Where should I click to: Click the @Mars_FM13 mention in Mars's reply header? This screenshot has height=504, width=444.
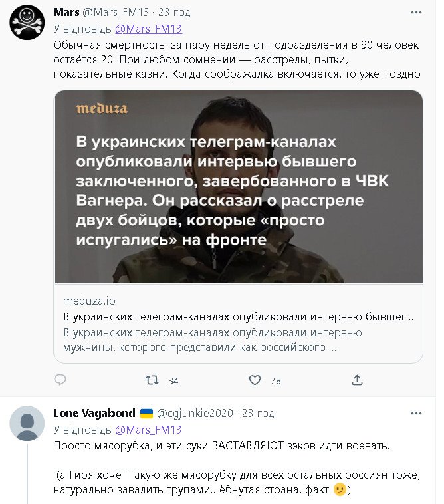pos(148,29)
